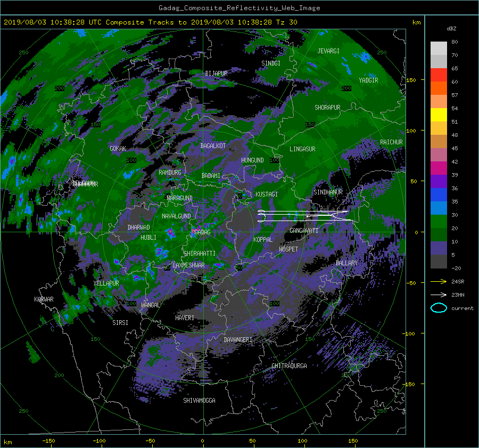
Task: Click the KARWAR city label
Action: pyautogui.click(x=44, y=299)
